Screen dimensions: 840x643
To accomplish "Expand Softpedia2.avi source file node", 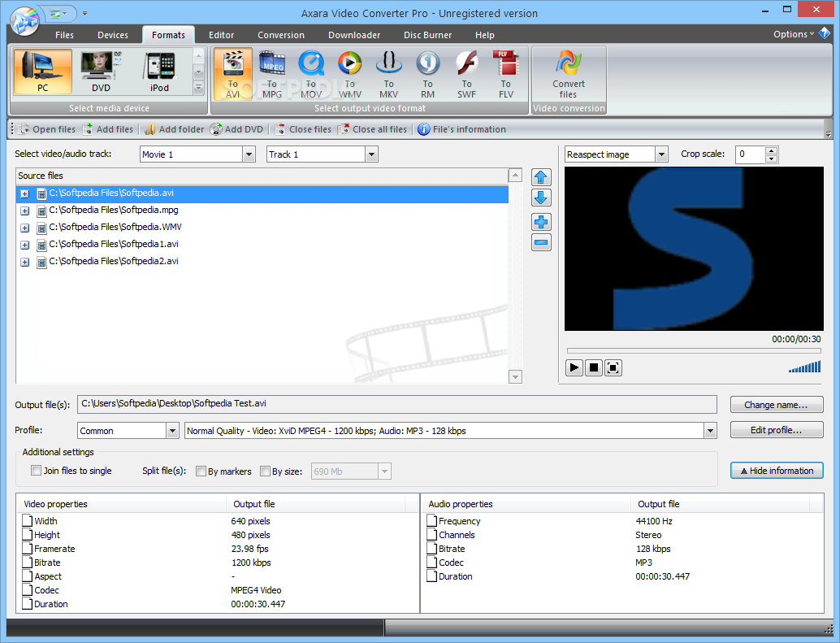I will (x=24, y=263).
